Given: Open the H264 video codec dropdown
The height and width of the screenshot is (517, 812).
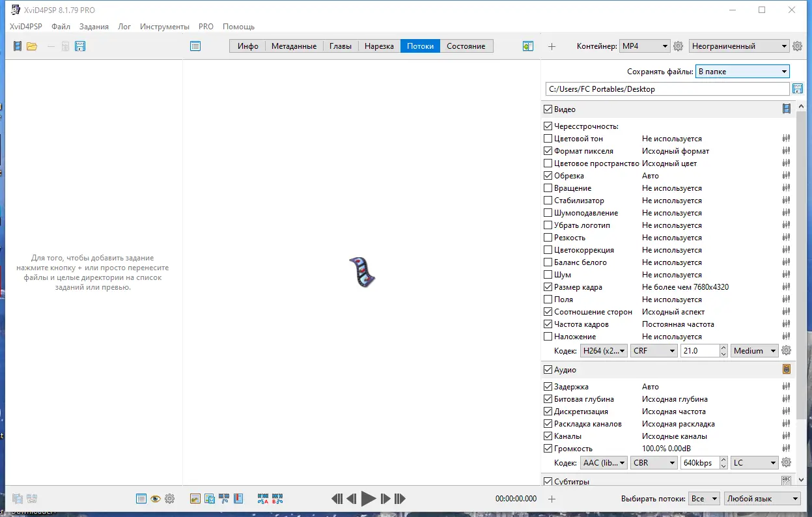Looking at the screenshot, I should [604, 350].
